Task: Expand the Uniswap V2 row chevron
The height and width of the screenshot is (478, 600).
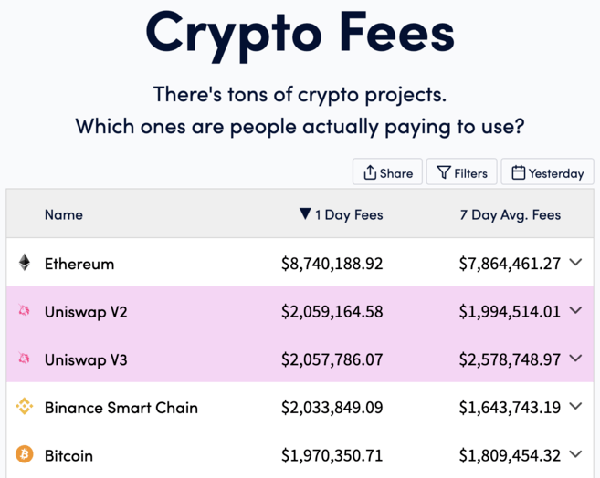Action: coord(575,310)
